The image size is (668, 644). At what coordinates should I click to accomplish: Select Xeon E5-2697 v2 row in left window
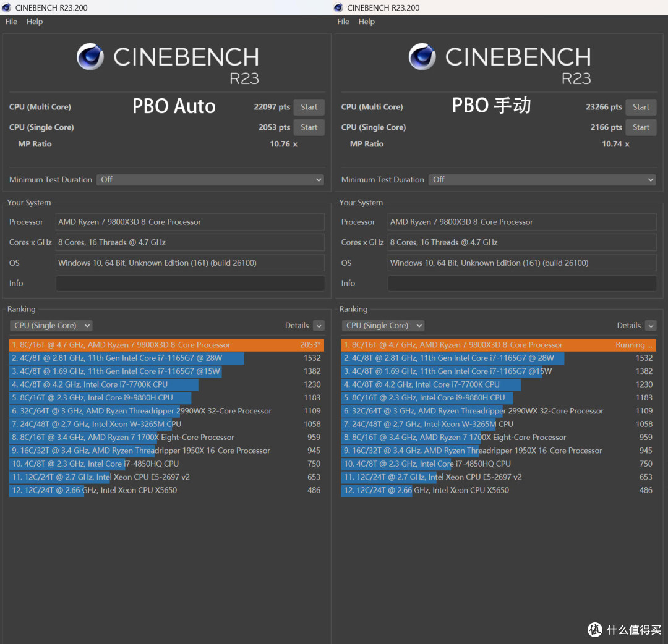point(166,477)
